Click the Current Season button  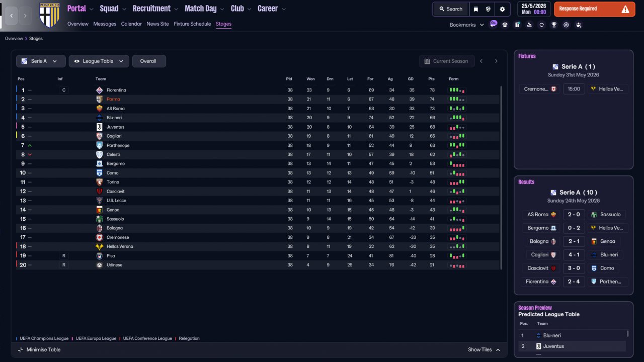[x=447, y=61]
